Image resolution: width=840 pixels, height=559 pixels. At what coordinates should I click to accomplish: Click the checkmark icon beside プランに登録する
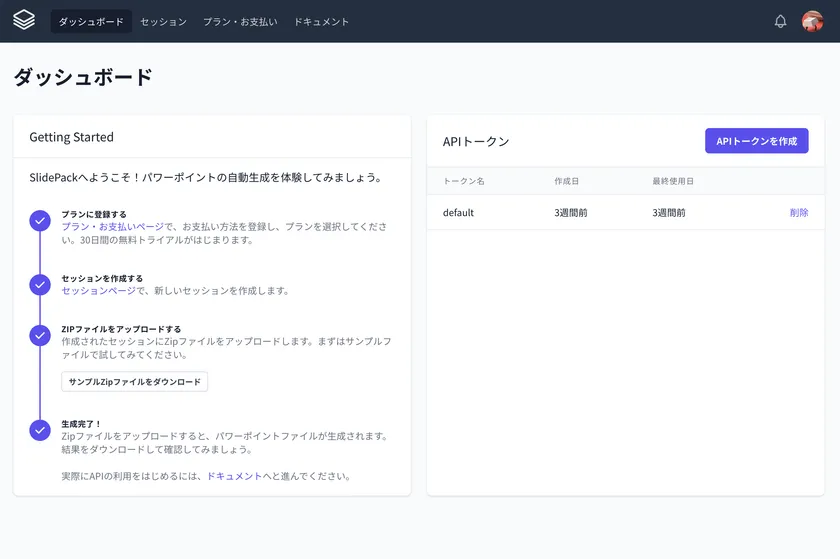[x=40, y=221]
